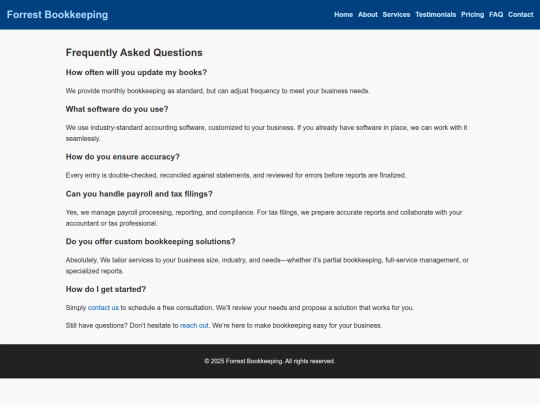
Task: Click 'How do you ensure accuracy?' heading
Action: point(123,157)
